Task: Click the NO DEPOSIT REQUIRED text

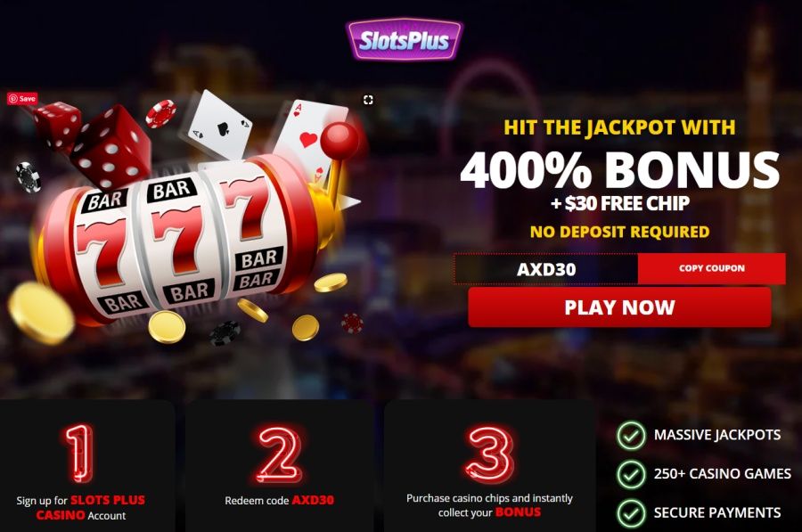Action: pos(619,232)
